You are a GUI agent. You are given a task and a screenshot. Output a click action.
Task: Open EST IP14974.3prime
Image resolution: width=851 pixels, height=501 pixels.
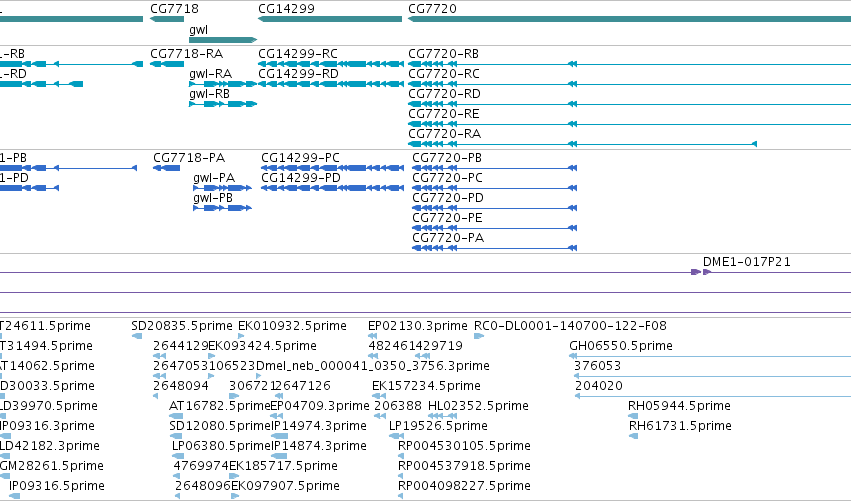coord(319,427)
